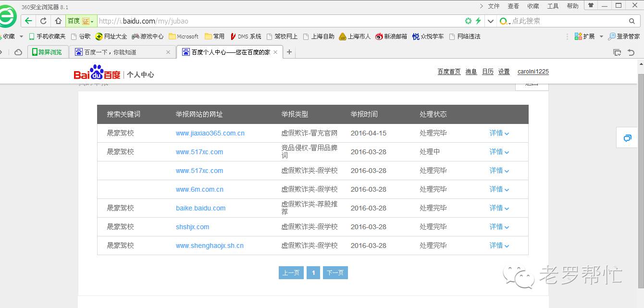644x308 pixels.
Task: Open the 查看 menu
Action: 513,6
